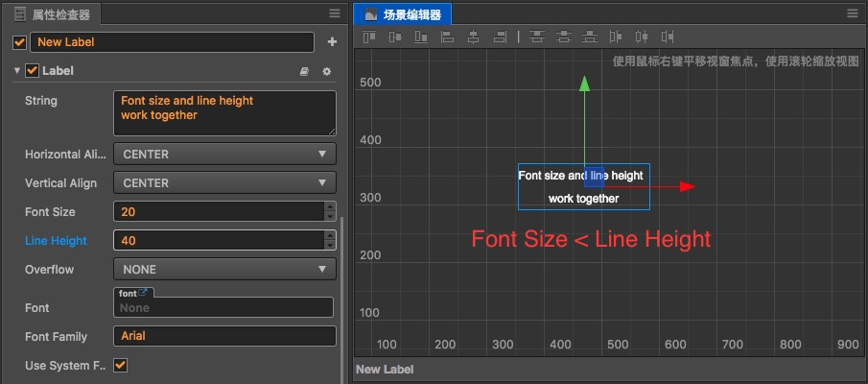Image resolution: width=868 pixels, height=384 pixels.
Task: Click the align top edges icon
Action: [x=368, y=37]
